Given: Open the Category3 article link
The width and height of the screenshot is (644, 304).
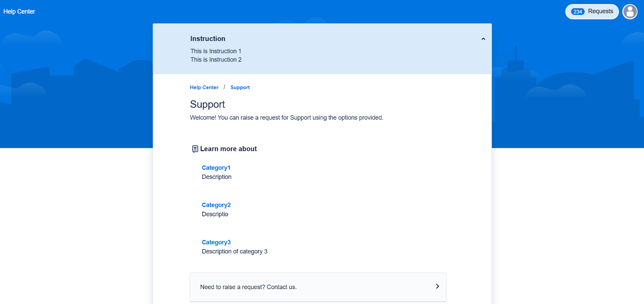Looking at the screenshot, I should (x=216, y=242).
